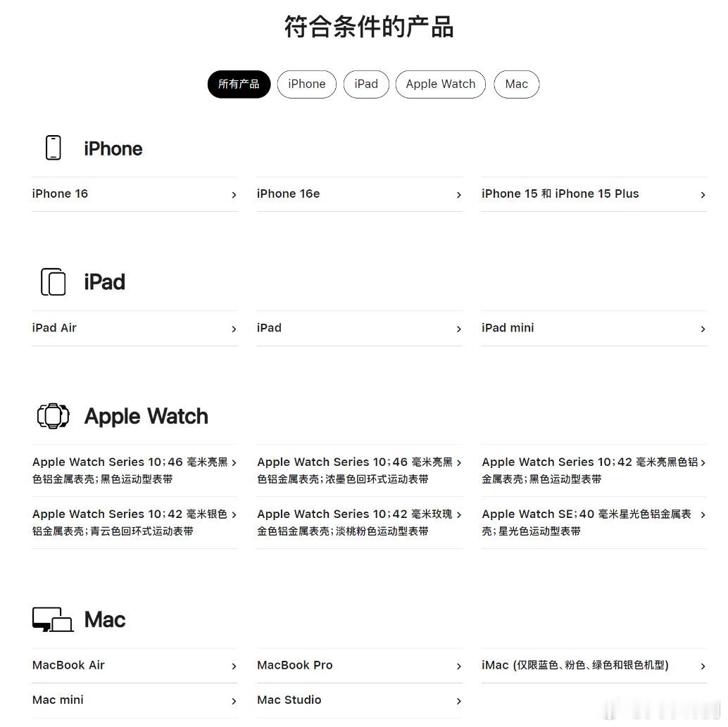Open Series 10 42毫米银色 青云色表带 link
Image resolution: width=728 pixels, height=727 pixels.
[x=134, y=522]
